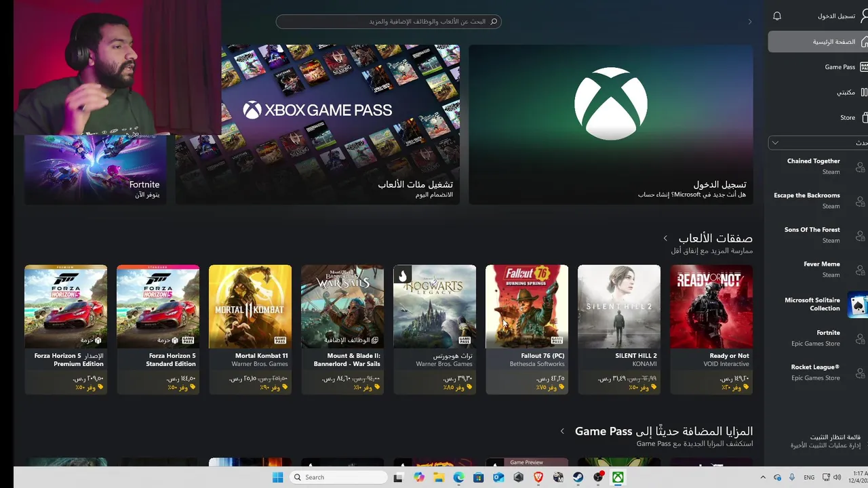The height and width of the screenshot is (488, 868).
Task: Open the Ready or Not game tile
Action: click(711, 329)
